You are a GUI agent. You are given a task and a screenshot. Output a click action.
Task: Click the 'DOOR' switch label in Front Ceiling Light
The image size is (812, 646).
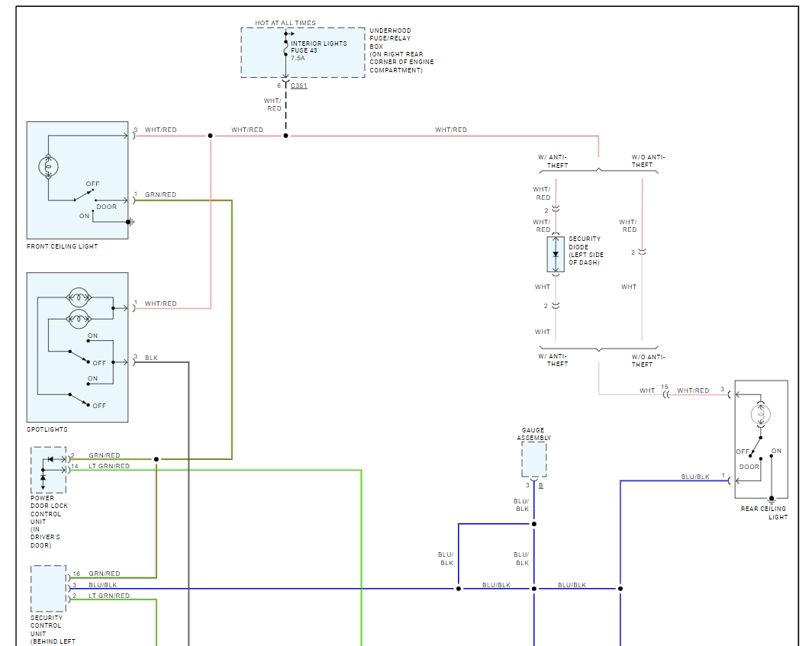pos(107,207)
